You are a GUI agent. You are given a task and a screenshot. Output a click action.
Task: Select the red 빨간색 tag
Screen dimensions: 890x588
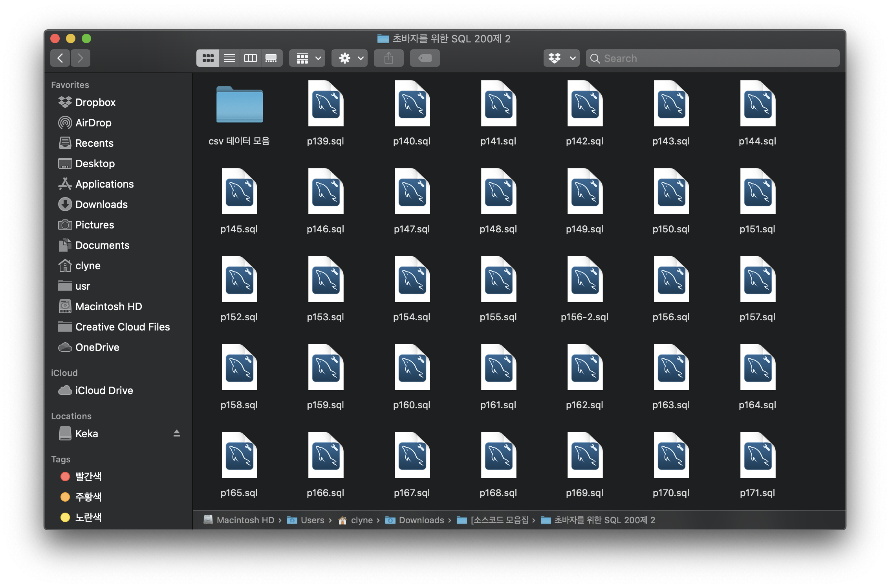88,477
